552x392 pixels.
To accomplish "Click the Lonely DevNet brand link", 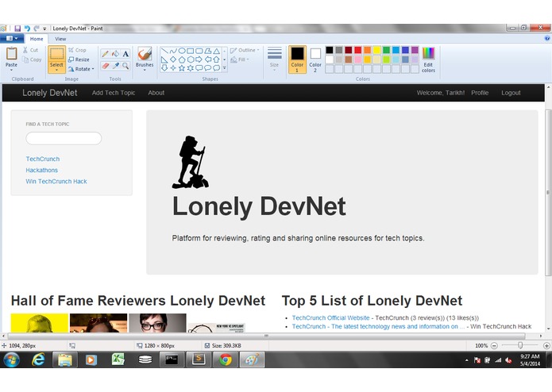I will [x=49, y=93].
